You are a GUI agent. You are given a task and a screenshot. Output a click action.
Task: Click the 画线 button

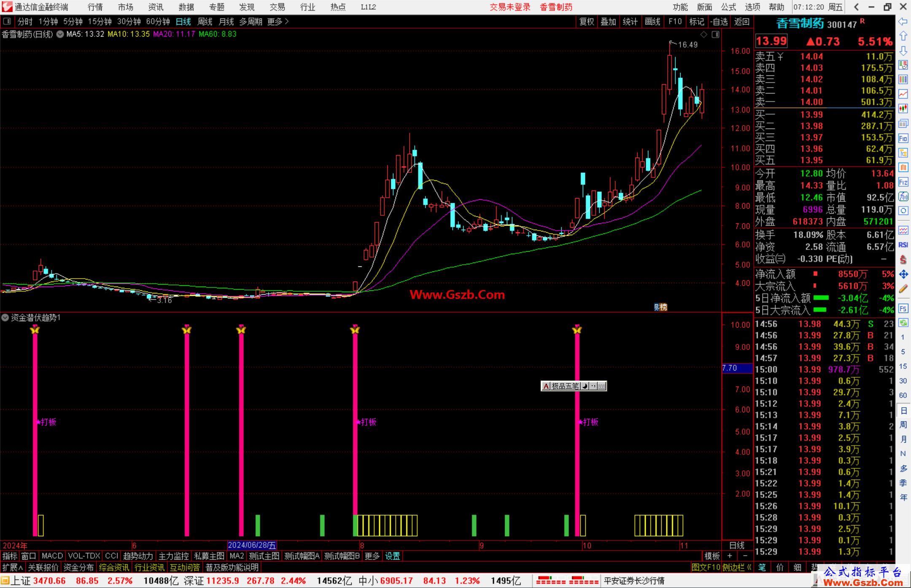[x=652, y=21]
